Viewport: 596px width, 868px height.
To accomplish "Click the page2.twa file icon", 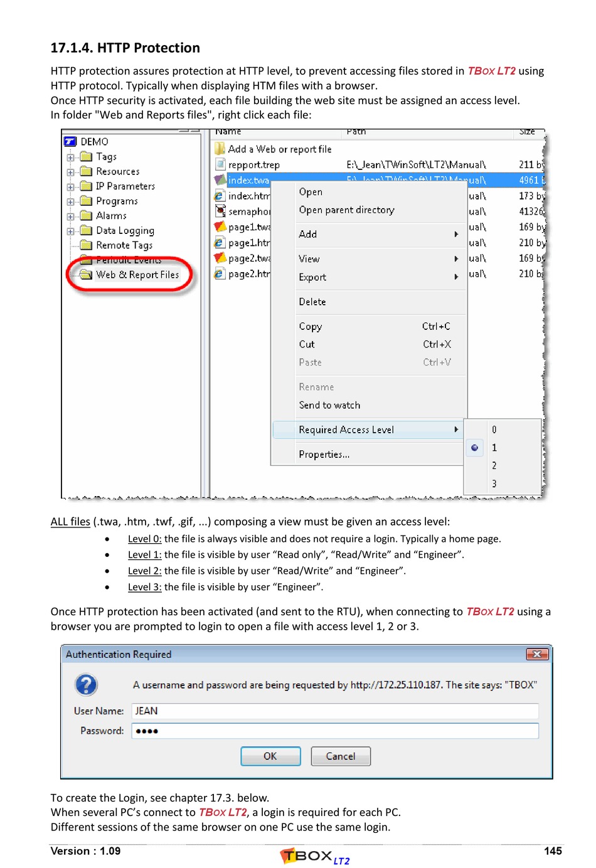I will tap(220, 258).
